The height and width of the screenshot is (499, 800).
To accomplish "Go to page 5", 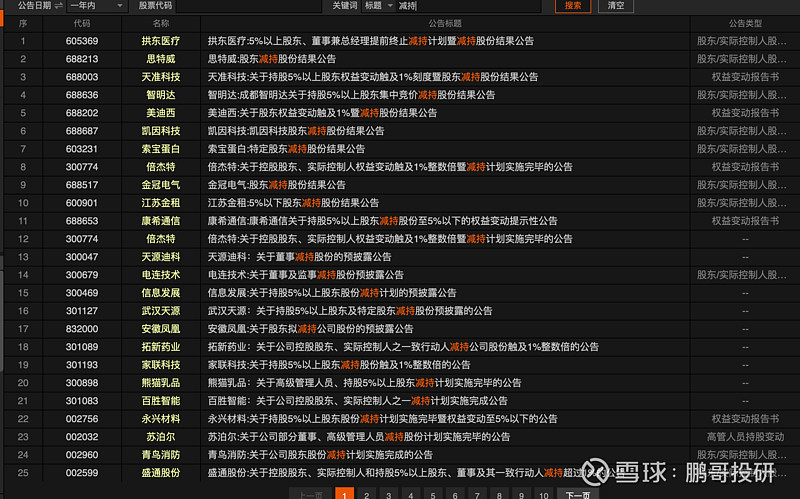I will 433,494.
